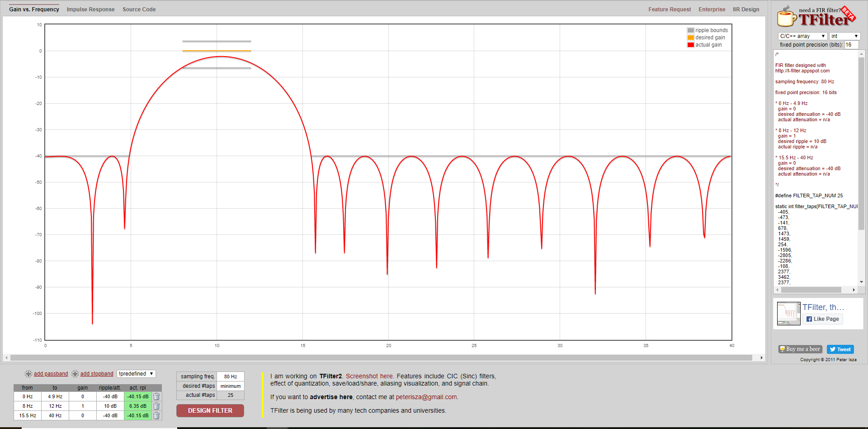
Task: Click the TFilter coffee cup logo
Action: click(x=787, y=16)
